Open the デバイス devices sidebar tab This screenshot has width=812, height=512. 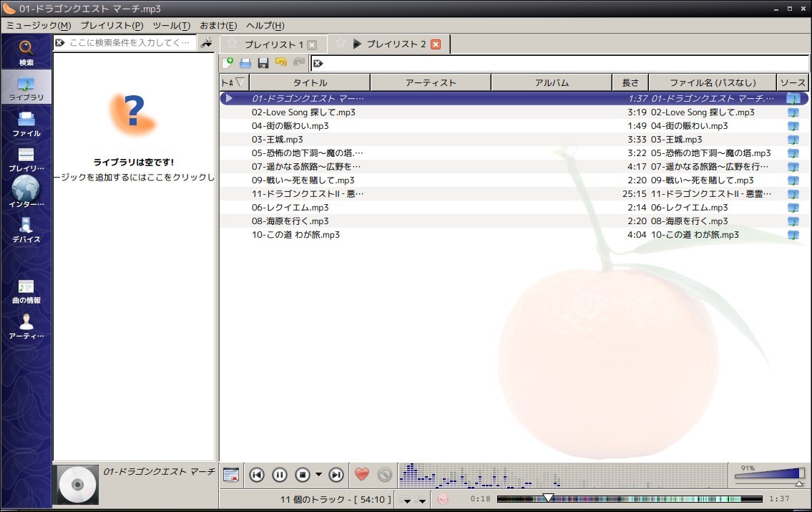[x=26, y=230]
